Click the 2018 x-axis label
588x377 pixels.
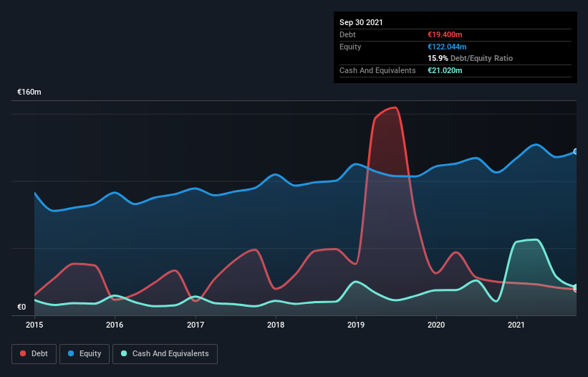point(276,325)
